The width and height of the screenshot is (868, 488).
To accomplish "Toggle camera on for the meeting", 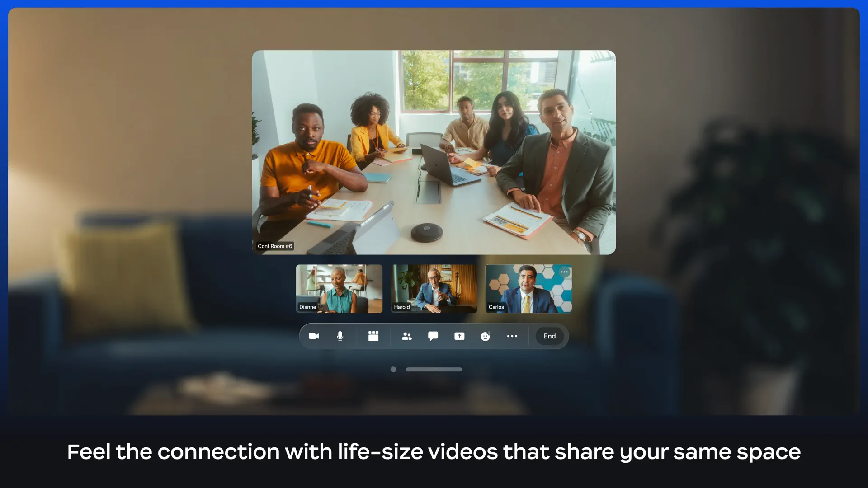I will point(314,336).
